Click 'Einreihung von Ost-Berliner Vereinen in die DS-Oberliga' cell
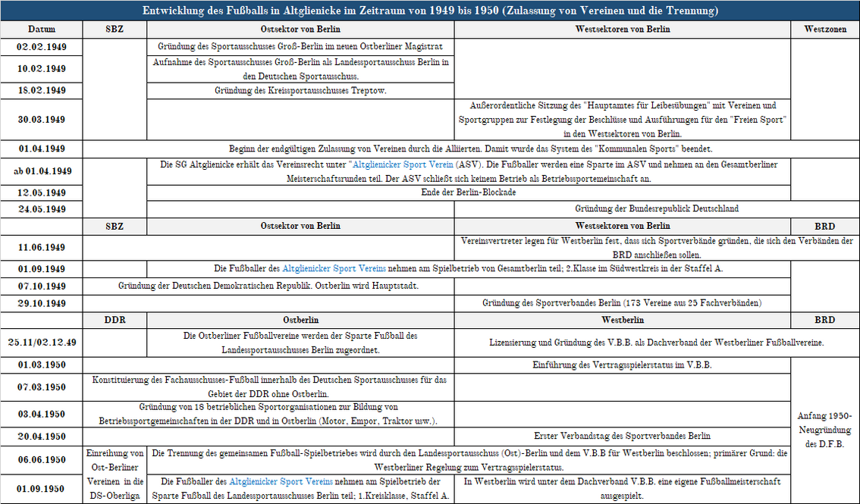Screen dimensions: 860x504 click(x=115, y=474)
